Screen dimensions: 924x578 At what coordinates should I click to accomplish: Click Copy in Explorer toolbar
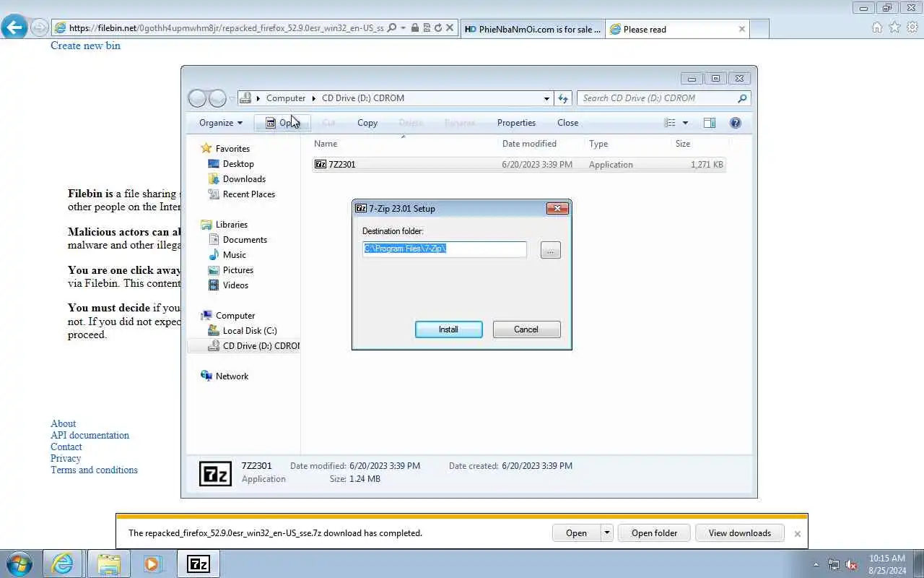(367, 123)
